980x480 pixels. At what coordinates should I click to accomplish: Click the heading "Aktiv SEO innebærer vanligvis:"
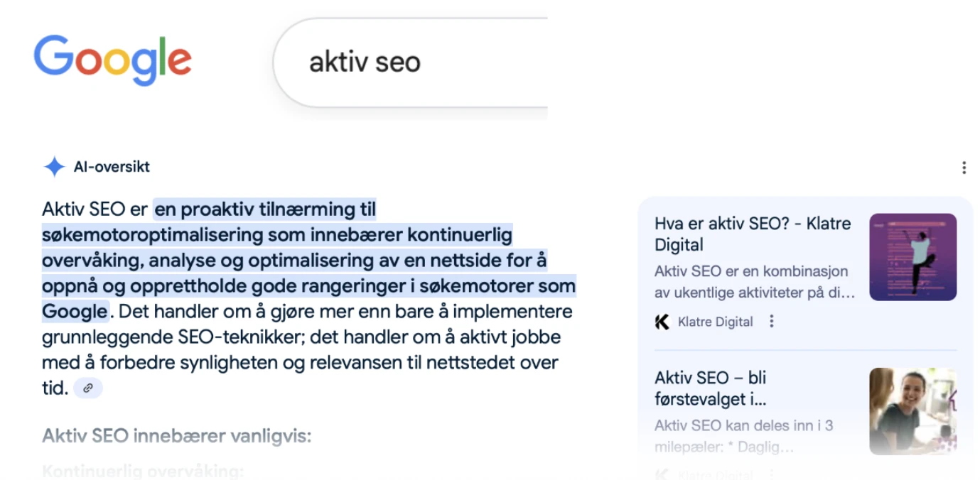(x=177, y=435)
